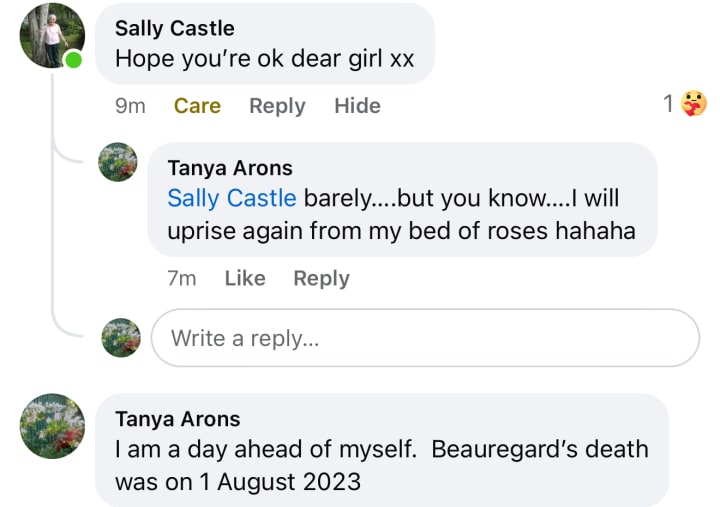Open the Sally Castle name link above her comment

coord(175,28)
